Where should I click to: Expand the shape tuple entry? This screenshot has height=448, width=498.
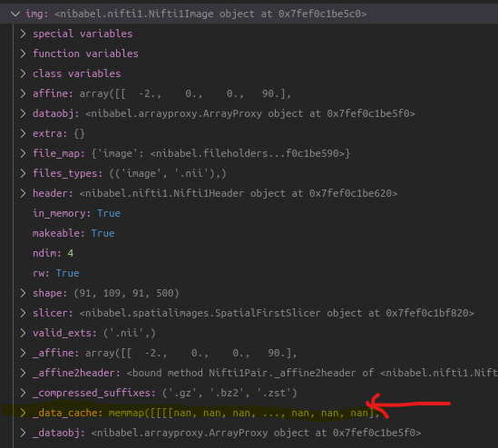tap(23, 293)
